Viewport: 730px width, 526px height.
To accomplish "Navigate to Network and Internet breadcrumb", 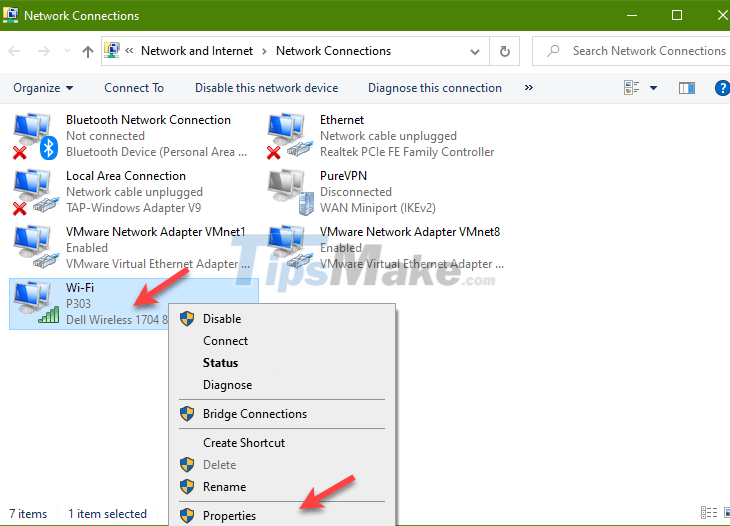I will (x=196, y=51).
